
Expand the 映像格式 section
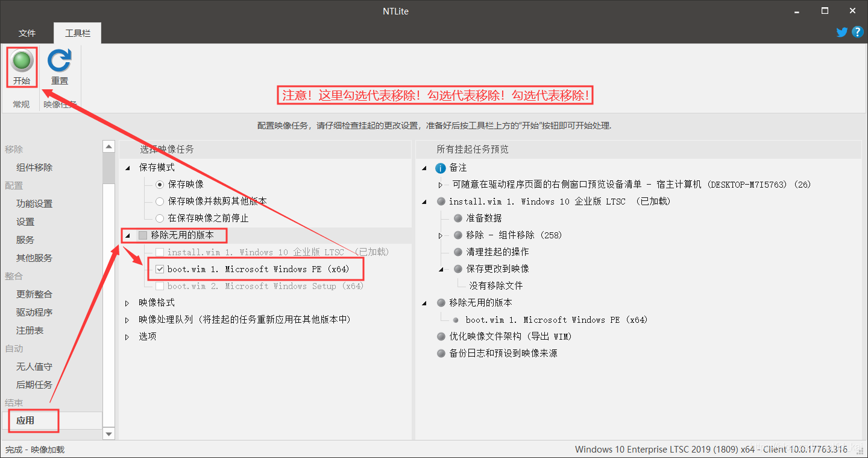tap(127, 303)
